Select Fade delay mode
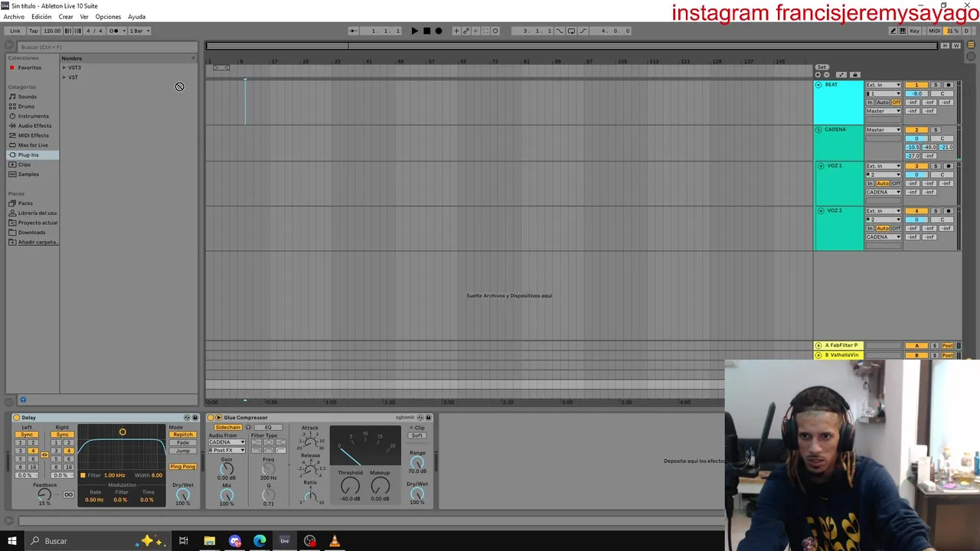The width and height of the screenshot is (980, 551). coord(182,442)
